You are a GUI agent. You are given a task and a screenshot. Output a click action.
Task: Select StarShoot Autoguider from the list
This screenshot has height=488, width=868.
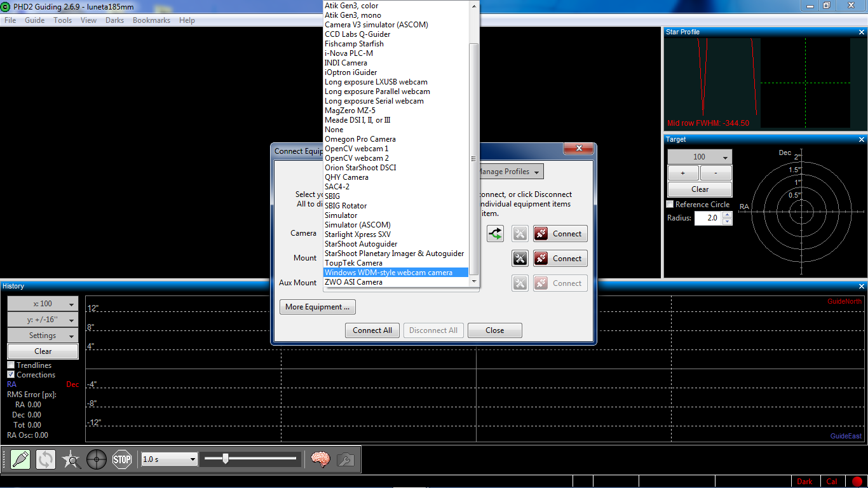pos(396,244)
